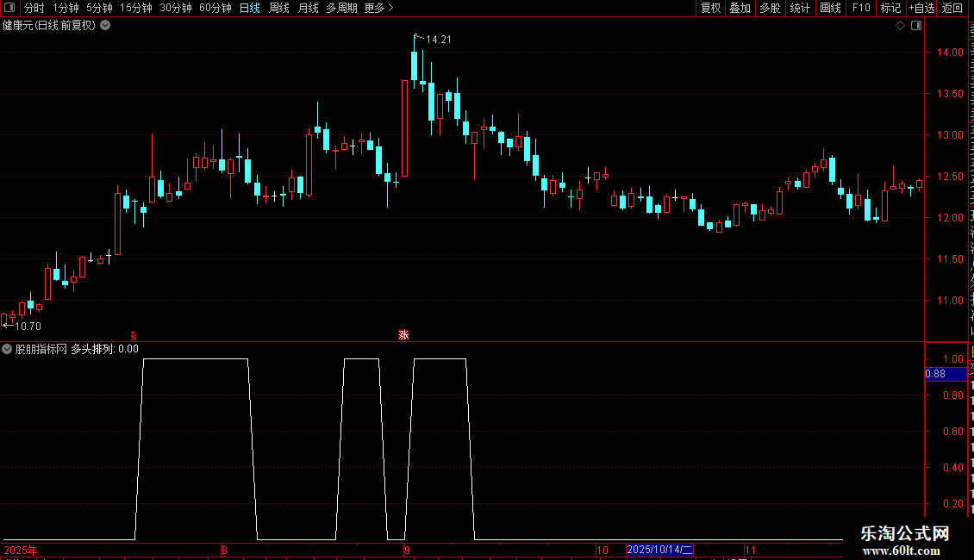The image size is (974, 560).
Task: Open the 复权 adjustment menu
Action: click(710, 8)
